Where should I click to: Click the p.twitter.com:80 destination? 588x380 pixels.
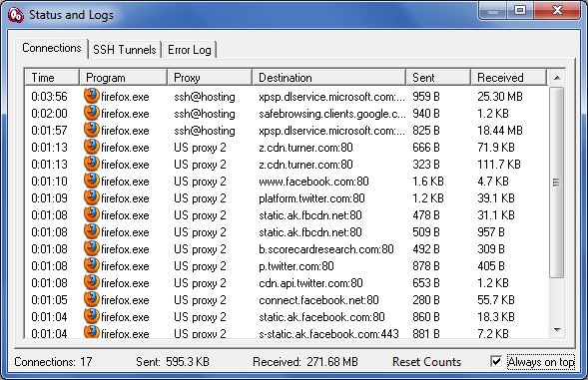point(296,266)
